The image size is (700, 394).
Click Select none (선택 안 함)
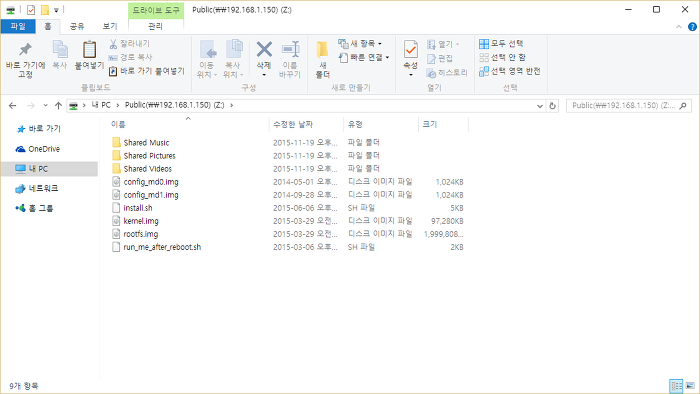click(x=502, y=57)
